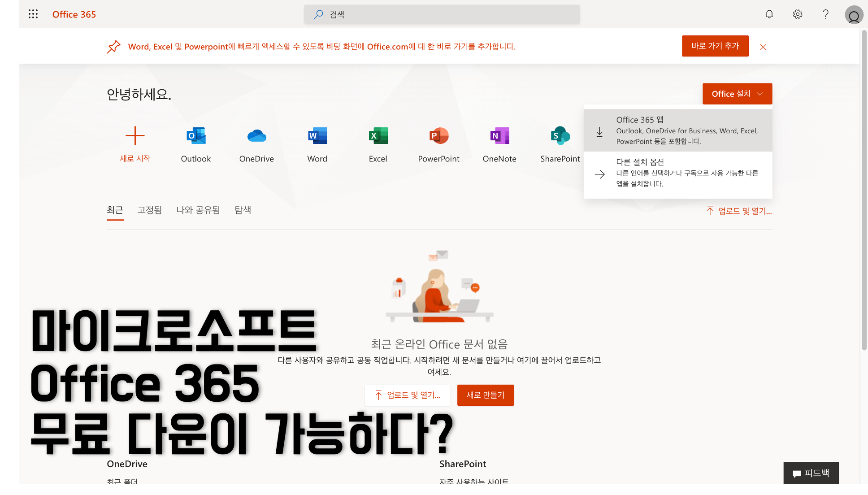The width and height of the screenshot is (868, 495).
Task: Select Office 365 앱 install option
Action: pos(678,130)
